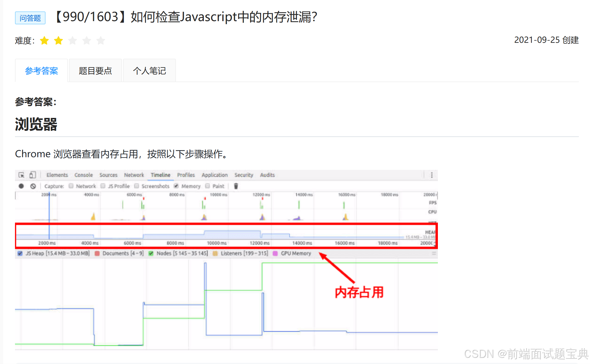Screen dimensions: 590x364
Task: Uncheck the JS Heap checkbox
Action: (20, 253)
